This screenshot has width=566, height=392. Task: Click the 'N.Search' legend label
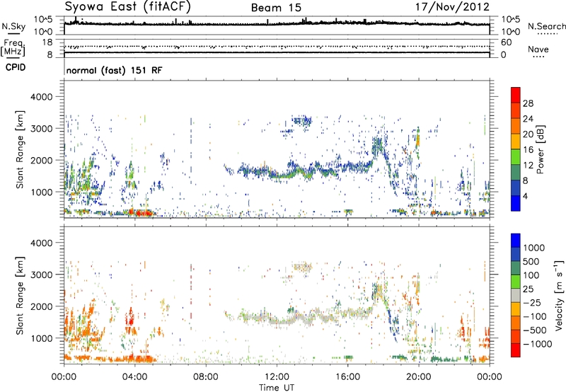[x=547, y=26]
